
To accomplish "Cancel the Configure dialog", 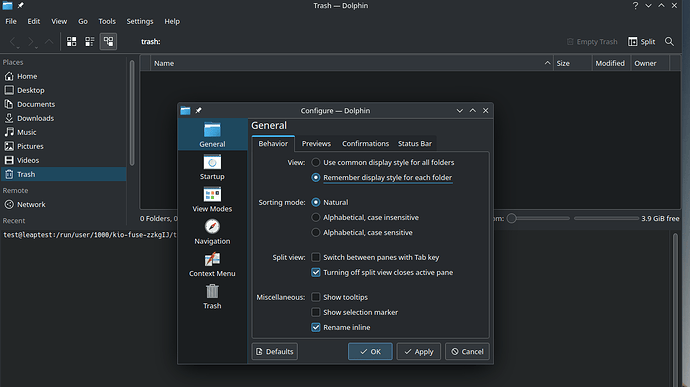I will pyautogui.click(x=467, y=351).
